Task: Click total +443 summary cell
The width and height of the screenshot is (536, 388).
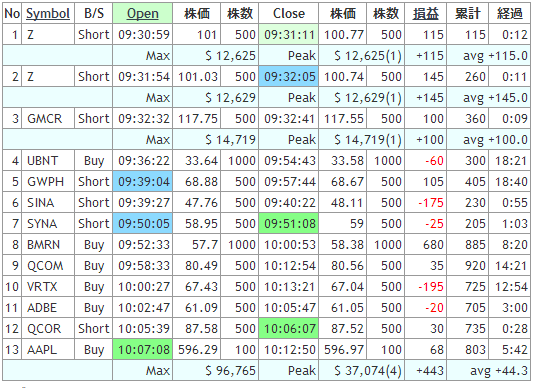Action: point(426,371)
